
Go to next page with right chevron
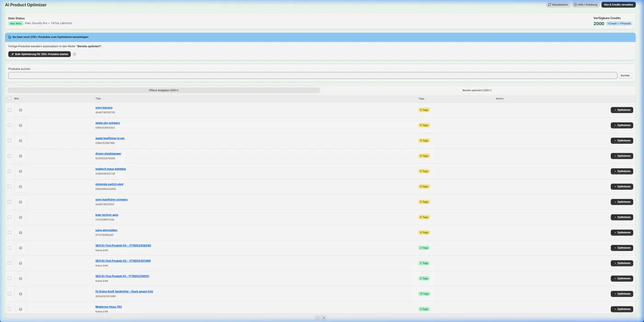click(324, 318)
